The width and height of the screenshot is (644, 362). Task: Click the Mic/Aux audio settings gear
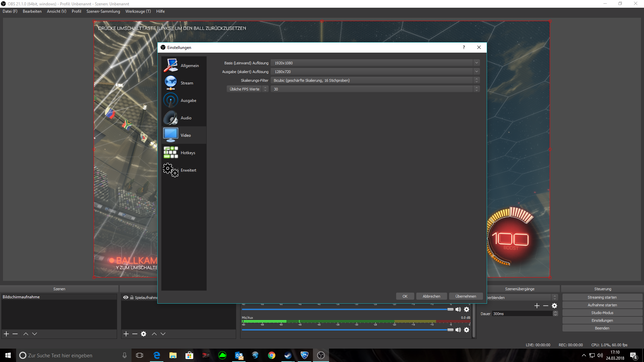[x=467, y=330]
